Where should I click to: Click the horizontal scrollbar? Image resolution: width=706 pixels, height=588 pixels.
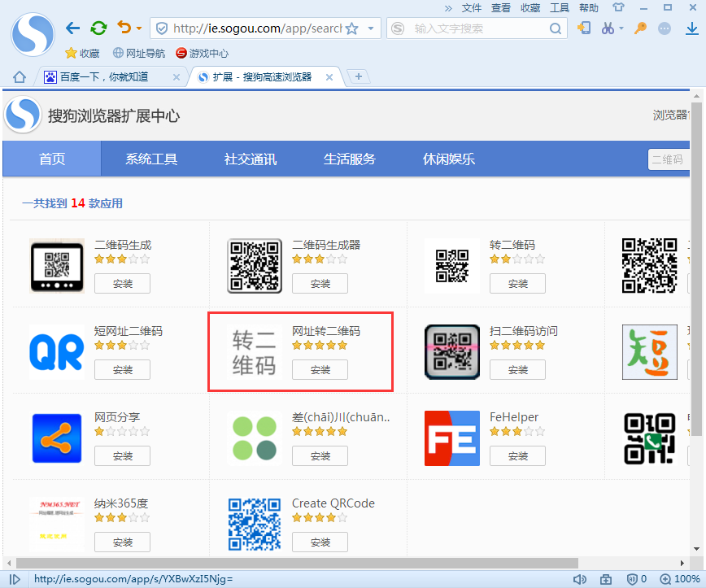click(x=297, y=564)
